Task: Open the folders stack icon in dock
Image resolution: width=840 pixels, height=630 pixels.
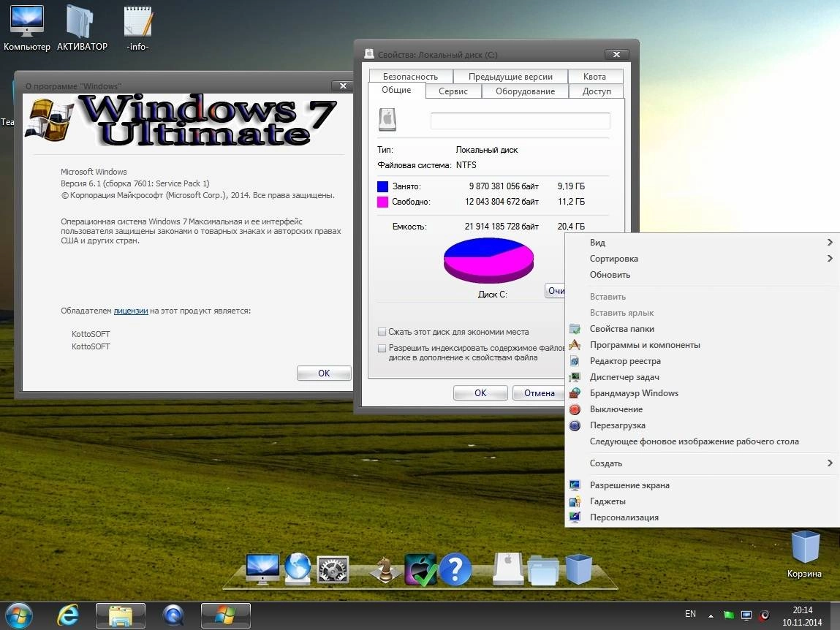Action: click(543, 570)
